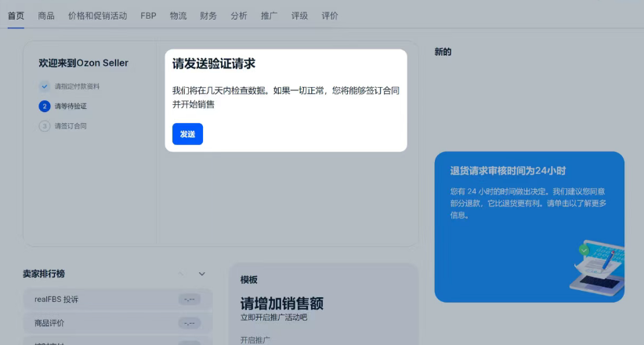Click the 请发送验证请求 dialog title
This screenshot has height=345, width=644.
pyautogui.click(x=214, y=64)
